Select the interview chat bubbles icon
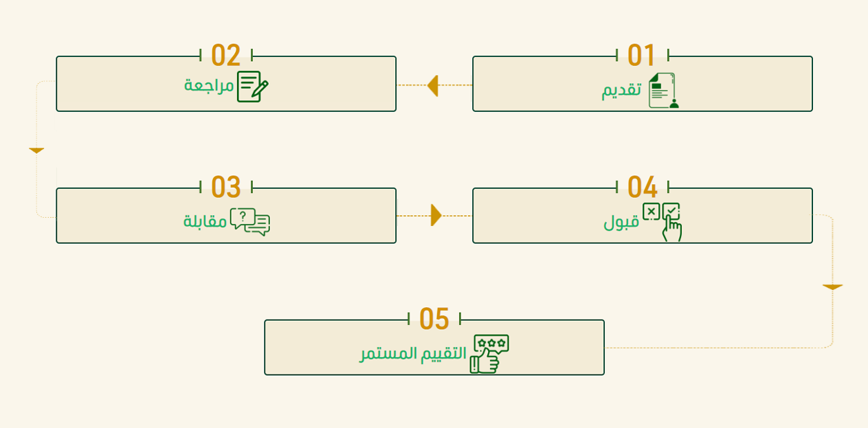 250,222
